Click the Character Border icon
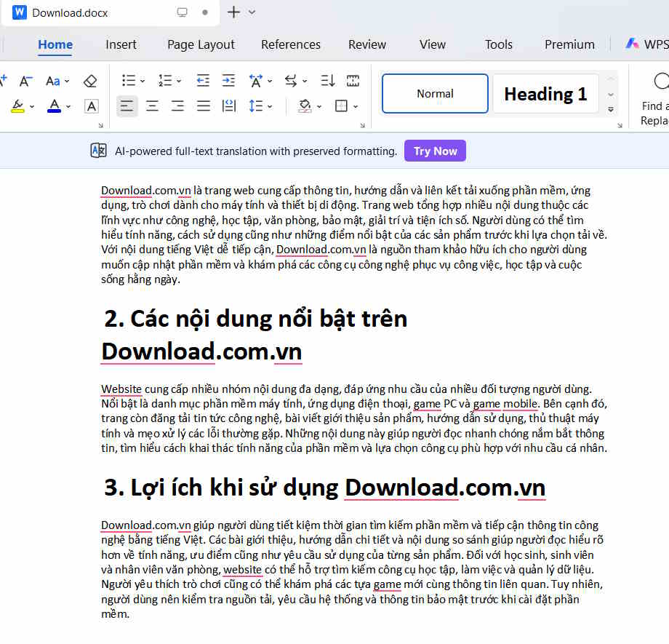This screenshot has height=644, width=669. tap(92, 106)
